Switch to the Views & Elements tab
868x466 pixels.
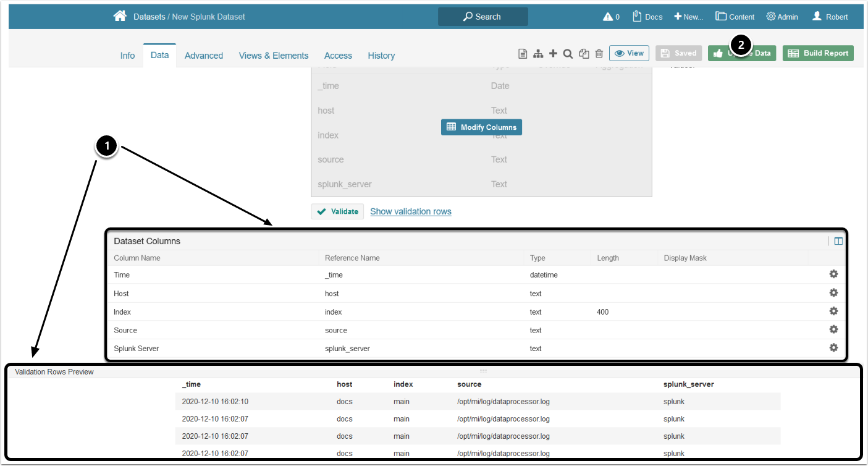click(273, 56)
